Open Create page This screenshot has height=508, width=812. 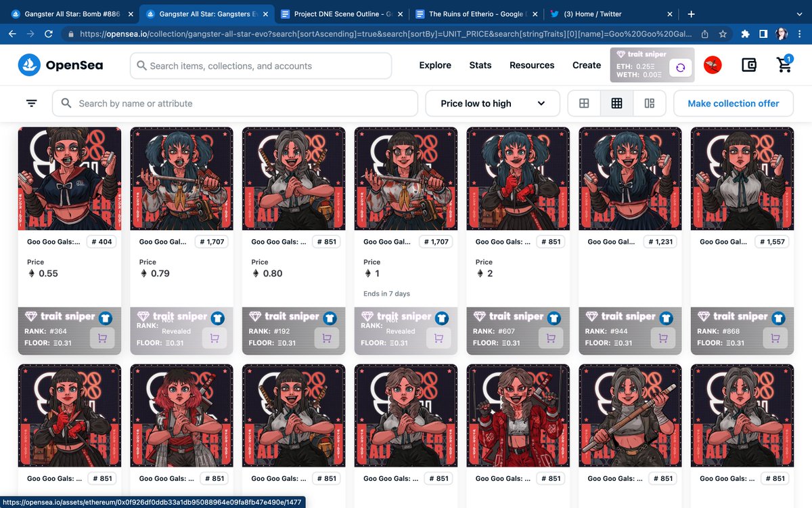coord(587,65)
